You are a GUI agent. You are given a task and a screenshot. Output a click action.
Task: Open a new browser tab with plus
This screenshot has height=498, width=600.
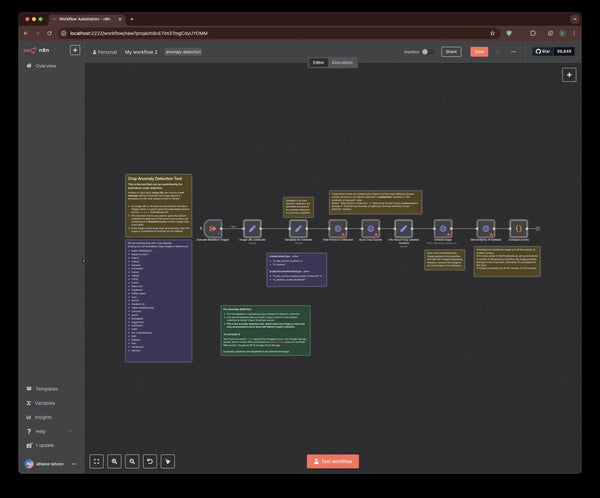click(x=132, y=19)
